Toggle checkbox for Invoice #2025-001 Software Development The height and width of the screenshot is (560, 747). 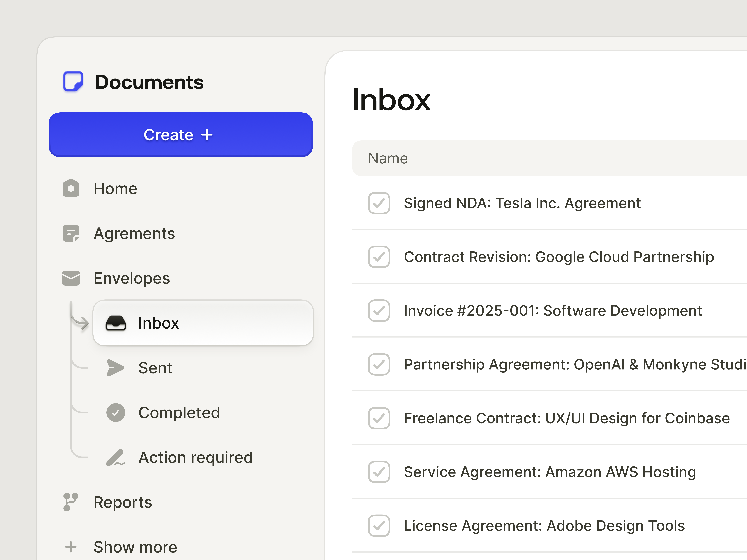(379, 311)
